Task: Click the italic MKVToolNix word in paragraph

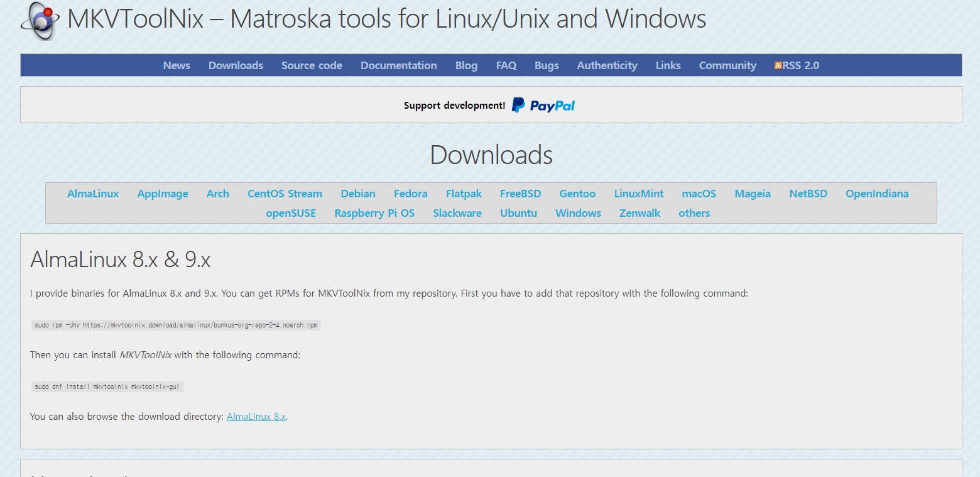Action: (x=146, y=355)
